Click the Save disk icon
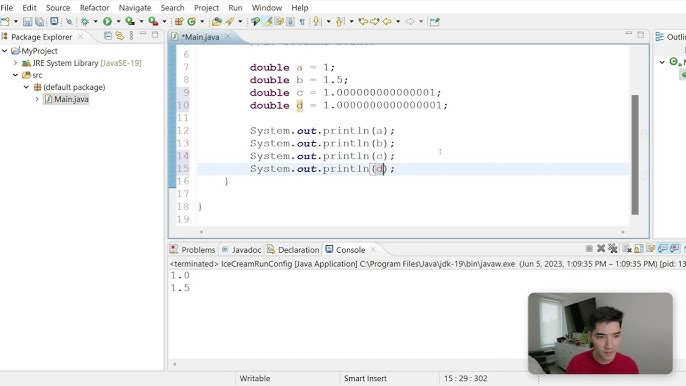Image resolution: width=686 pixels, height=386 pixels. 28,21
